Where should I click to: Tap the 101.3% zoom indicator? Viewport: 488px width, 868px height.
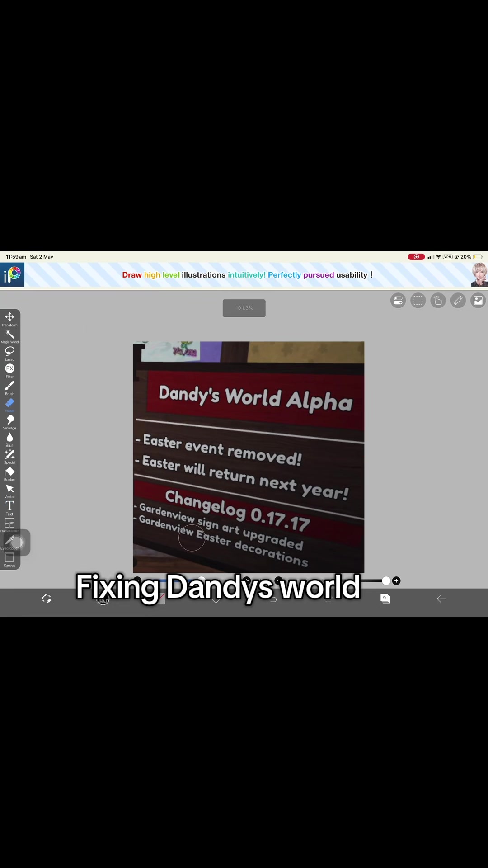click(x=244, y=308)
